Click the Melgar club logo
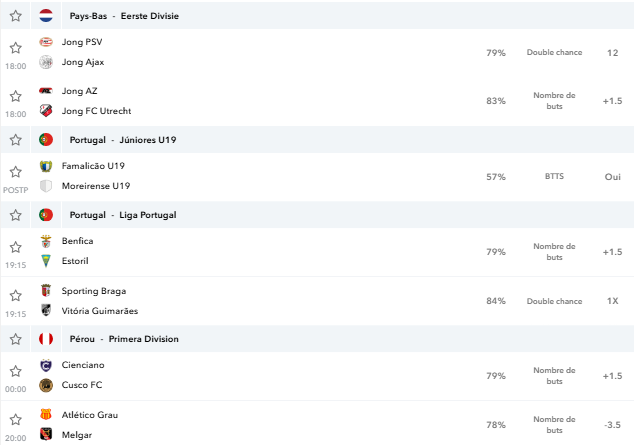The width and height of the screenshot is (634, 445). pos(46,434)
